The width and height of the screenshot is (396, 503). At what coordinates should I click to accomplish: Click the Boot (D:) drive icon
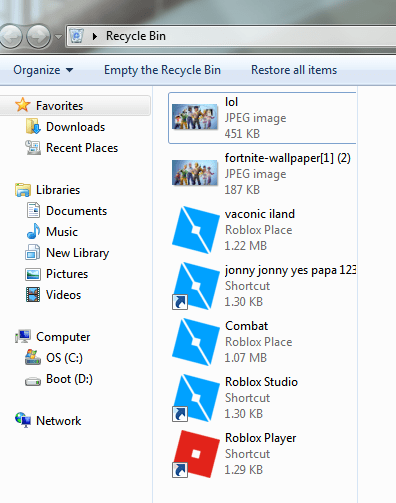tap(33, 380)
